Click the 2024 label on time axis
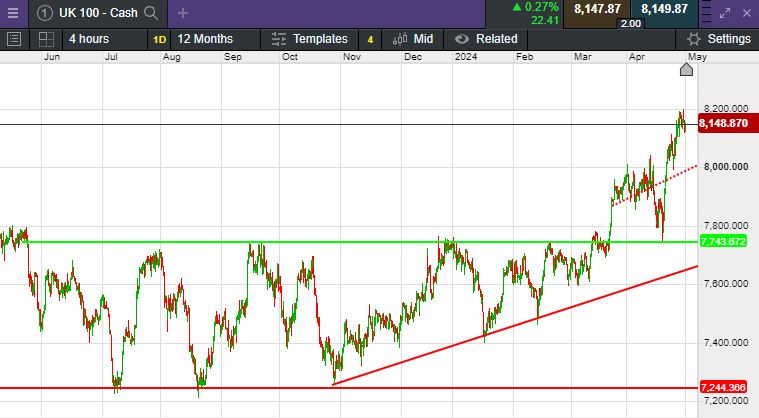The height and width of the screenshot is (418, 759). click(x=466, y=57)
